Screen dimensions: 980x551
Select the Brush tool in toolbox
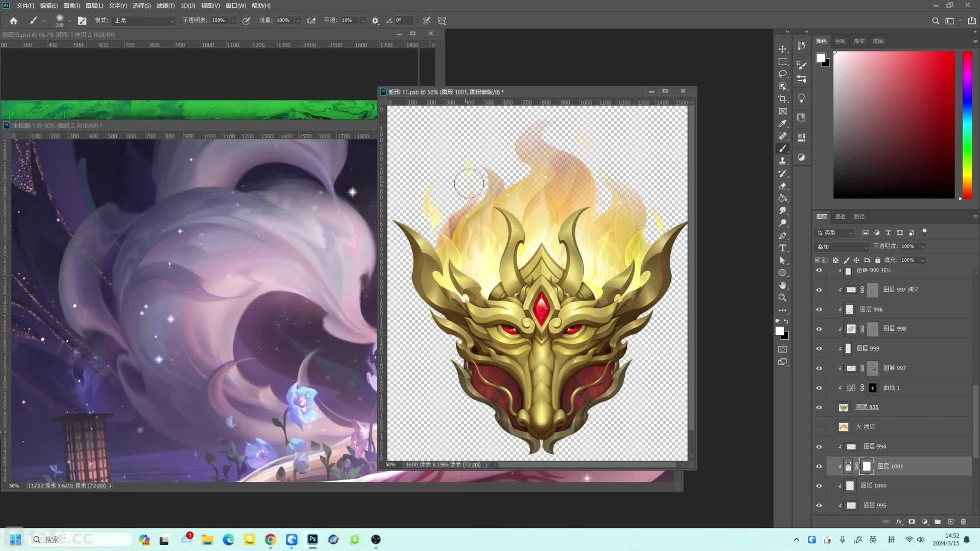(x=782, y=148)
